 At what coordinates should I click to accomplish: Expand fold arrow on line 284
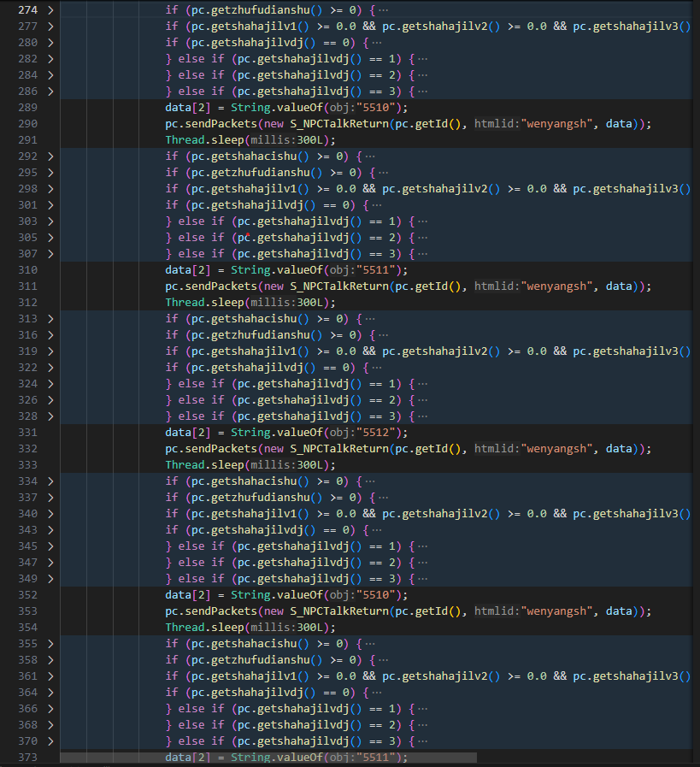(50, 75)
